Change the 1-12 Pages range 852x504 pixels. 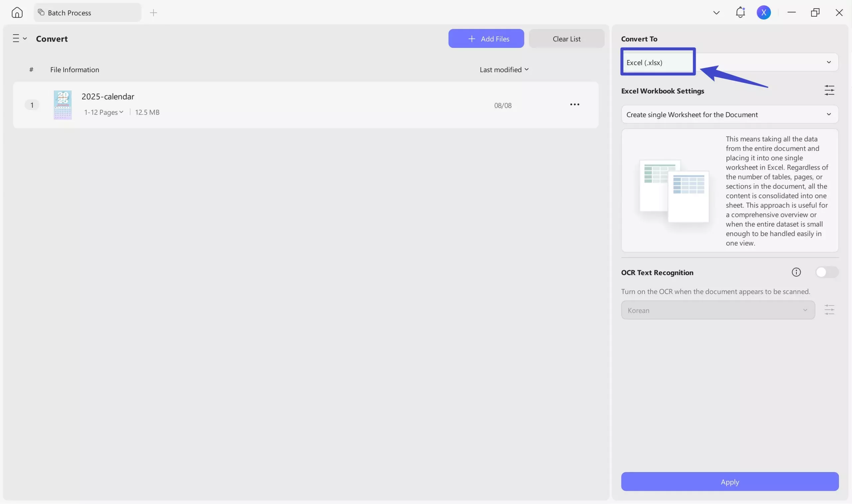pos(104,112)
